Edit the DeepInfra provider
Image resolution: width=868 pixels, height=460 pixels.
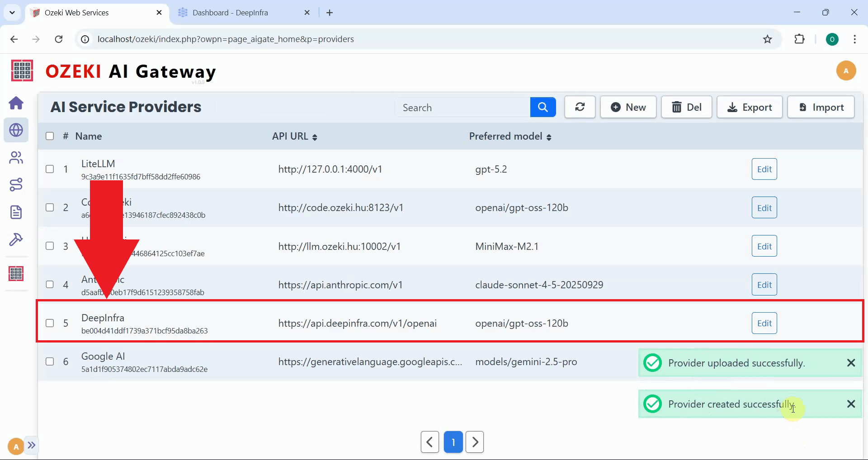[764, 323]
